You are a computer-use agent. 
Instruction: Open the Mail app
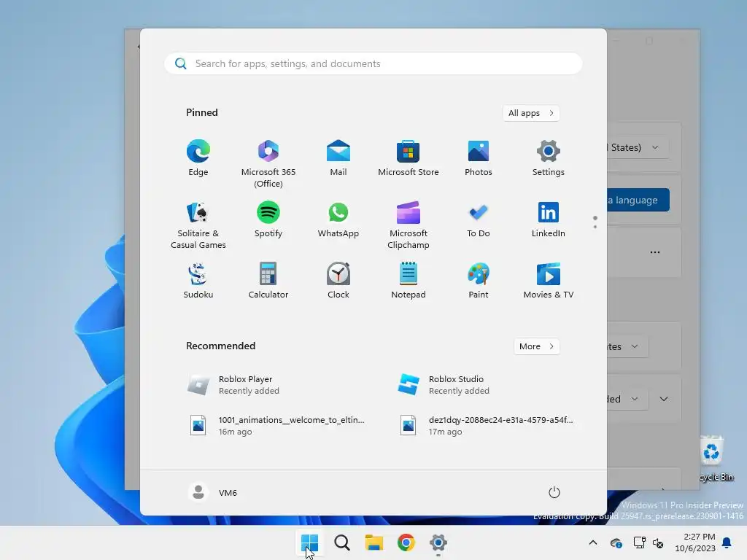(x=338, y=158)
